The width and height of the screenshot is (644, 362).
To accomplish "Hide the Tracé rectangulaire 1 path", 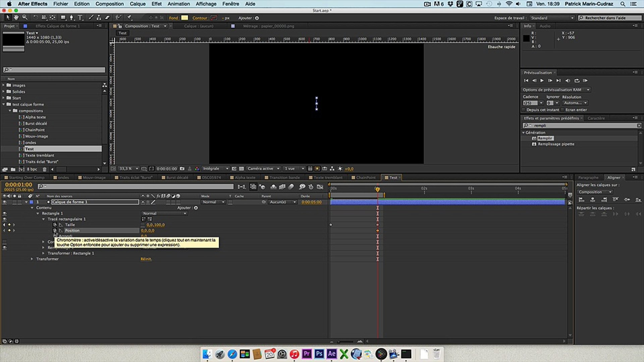I will tap(5, 219).
